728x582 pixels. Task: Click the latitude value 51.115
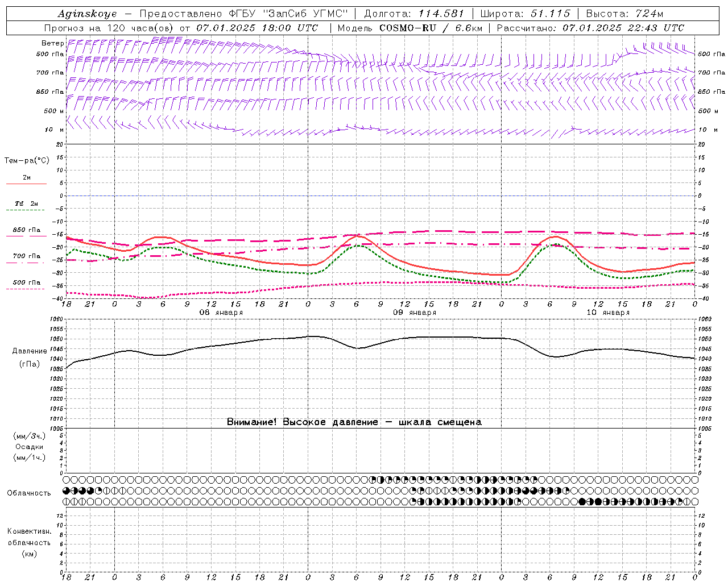(x=551, y=14)
